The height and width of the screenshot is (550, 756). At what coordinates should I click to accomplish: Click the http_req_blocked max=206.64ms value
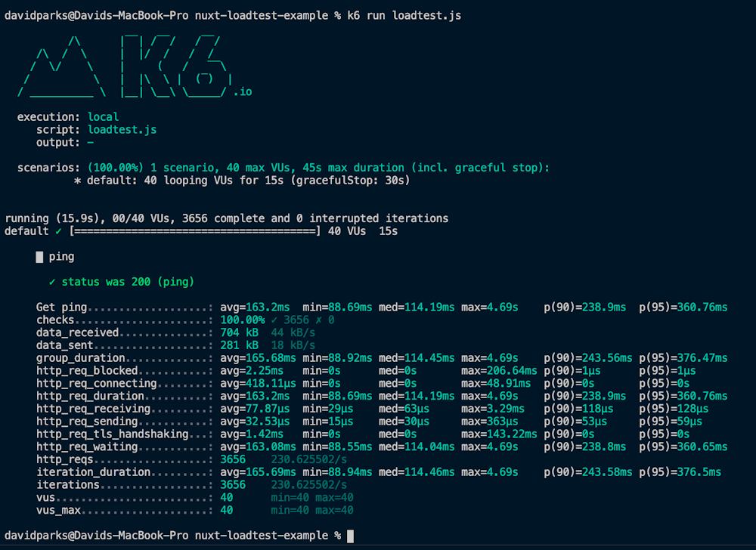point(499,371)
